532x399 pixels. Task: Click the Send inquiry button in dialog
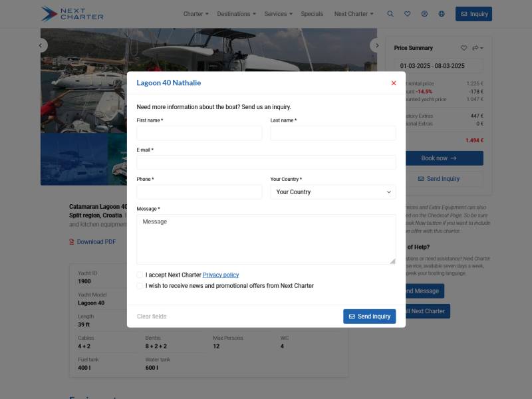[x=369, y=317]
